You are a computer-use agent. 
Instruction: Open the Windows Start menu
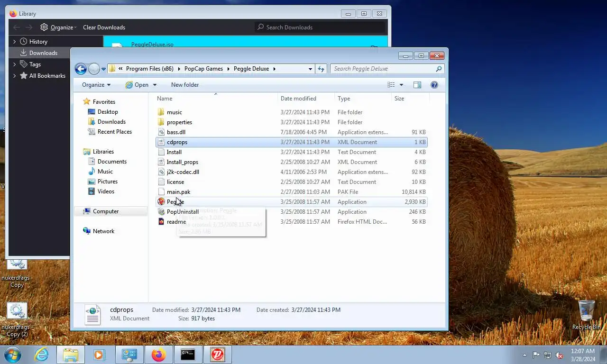pos(13,355)
